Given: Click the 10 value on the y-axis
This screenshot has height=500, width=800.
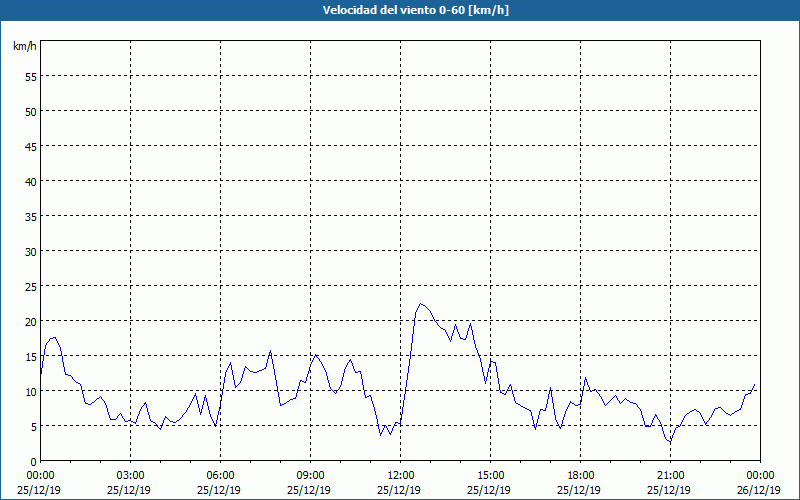Looking at the screenshot, I should (x=31, y=391).
